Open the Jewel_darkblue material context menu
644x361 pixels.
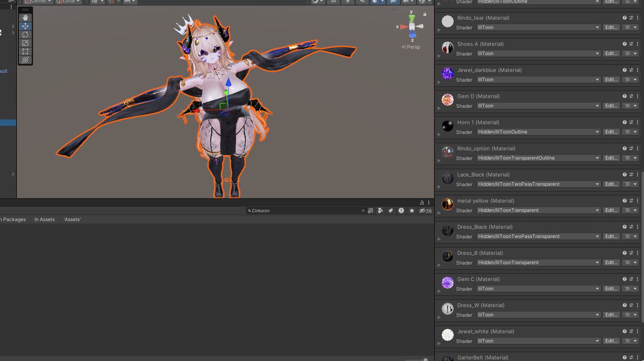[638, 70]
